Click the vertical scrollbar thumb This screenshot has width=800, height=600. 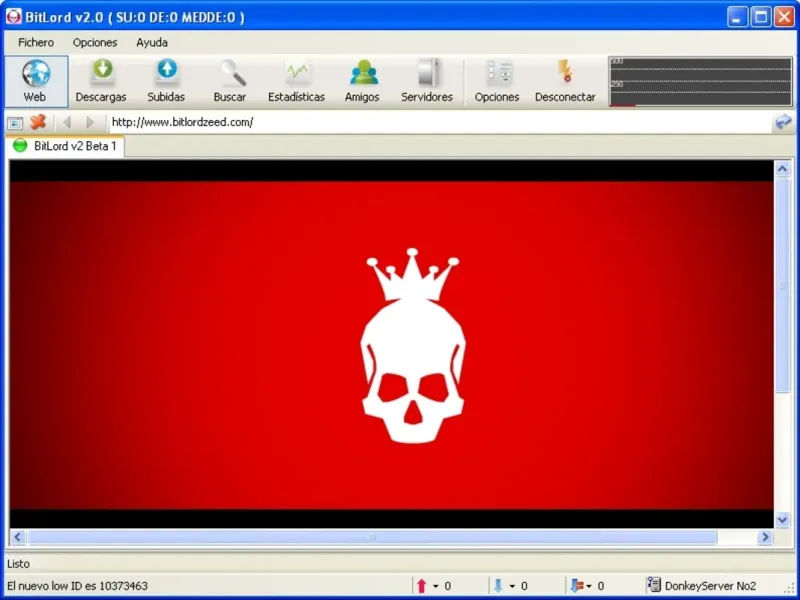tap(783, 285)
